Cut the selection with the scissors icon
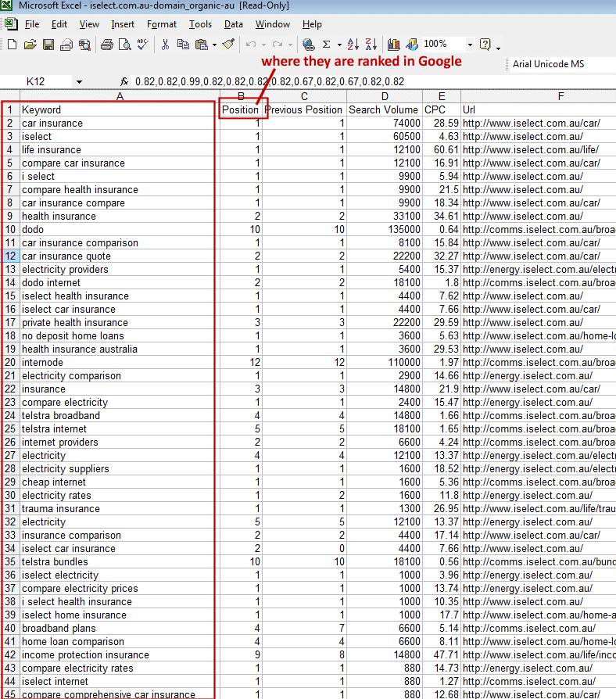Screen dimensions: 616x699 (166, 44)
